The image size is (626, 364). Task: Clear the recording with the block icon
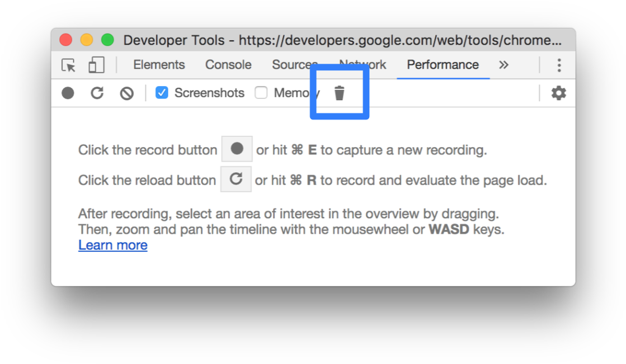tap(126, 93)
